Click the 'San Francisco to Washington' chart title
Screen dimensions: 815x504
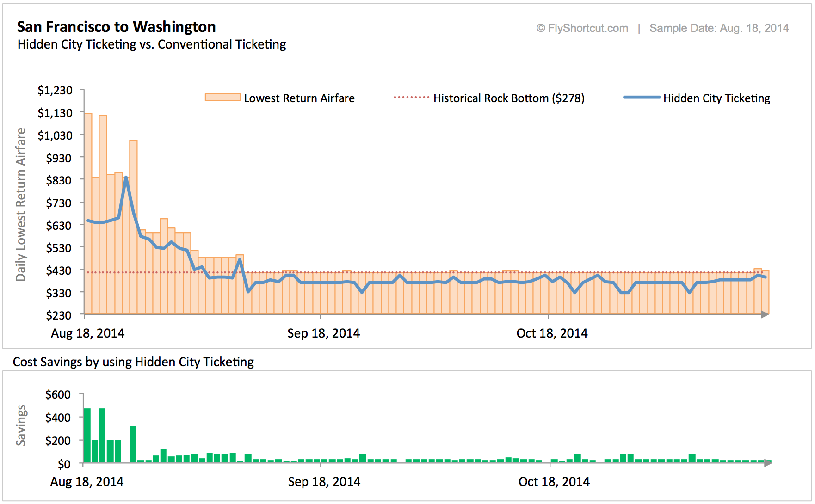click(x=117, y=27)
